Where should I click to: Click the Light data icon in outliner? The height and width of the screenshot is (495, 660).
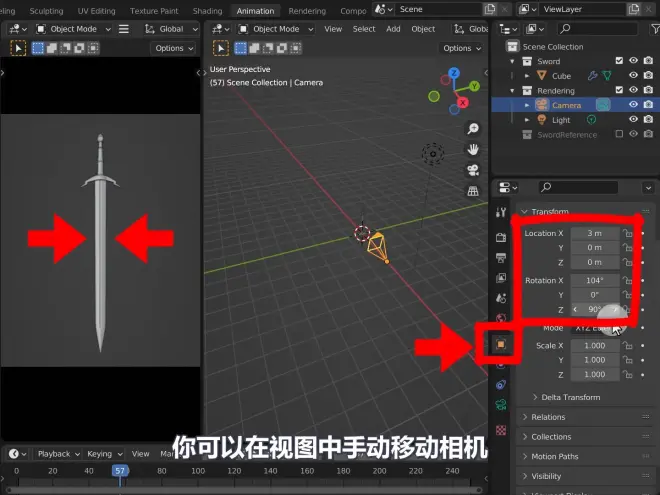pyautogui.click(x=591, y=120)
